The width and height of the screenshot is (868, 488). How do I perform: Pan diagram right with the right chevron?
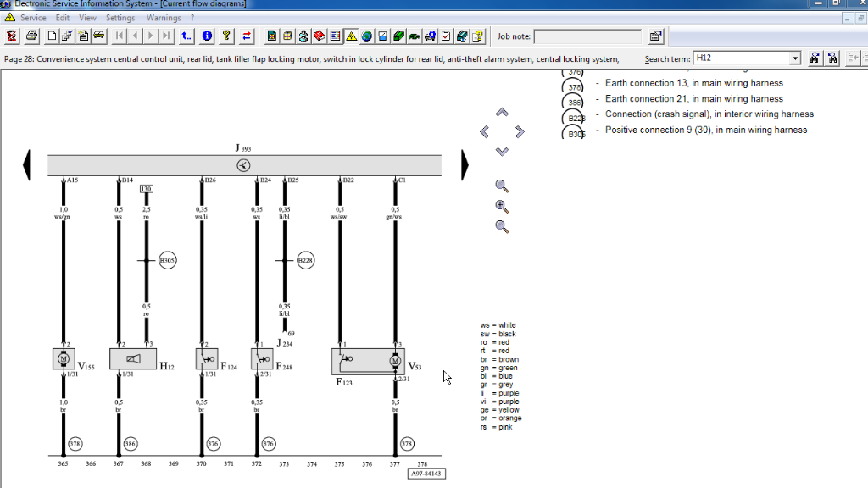click(x=520, y=131)
